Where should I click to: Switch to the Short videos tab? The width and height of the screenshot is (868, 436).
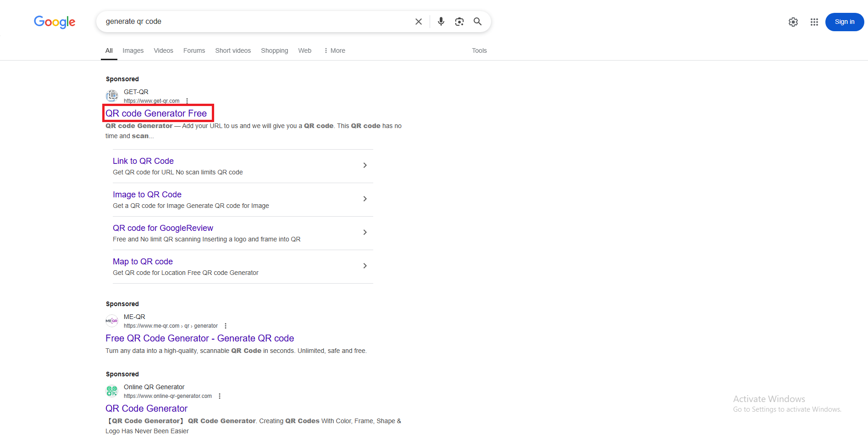pos(233,50)
